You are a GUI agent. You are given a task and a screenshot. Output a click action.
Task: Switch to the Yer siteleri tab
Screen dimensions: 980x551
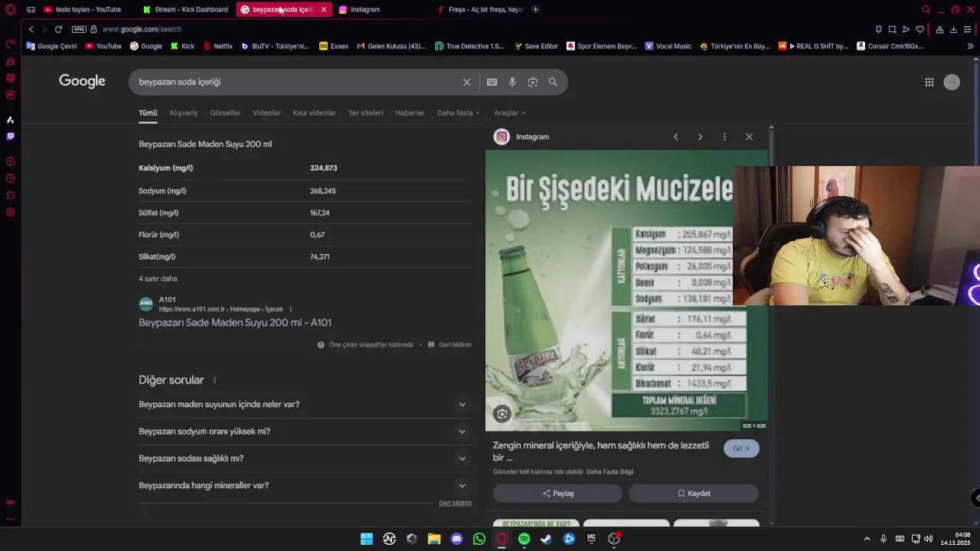366,112
